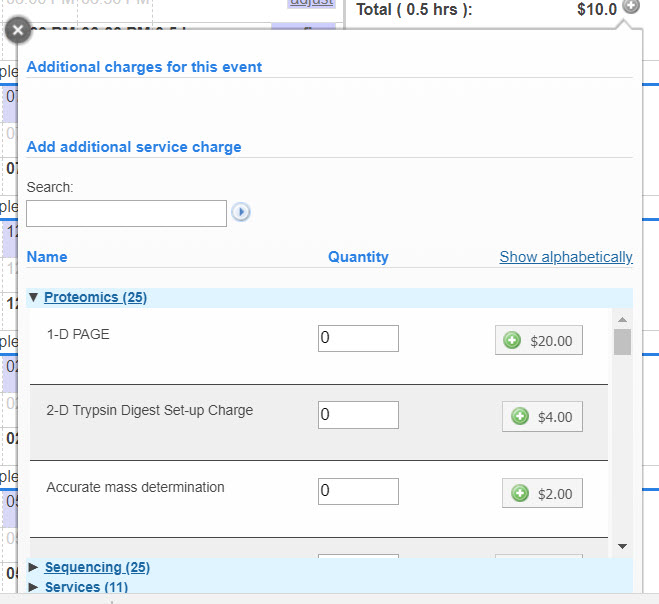Add 2-D Trypsin Digest charge $4.00

(x=542, y=417)
